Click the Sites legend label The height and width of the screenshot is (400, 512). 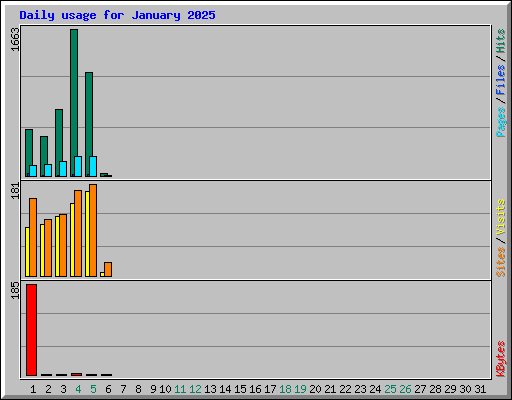[500, 262]
